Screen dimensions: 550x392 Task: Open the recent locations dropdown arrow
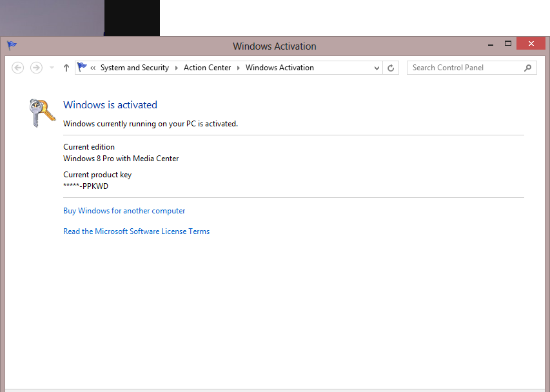[52, 68]
